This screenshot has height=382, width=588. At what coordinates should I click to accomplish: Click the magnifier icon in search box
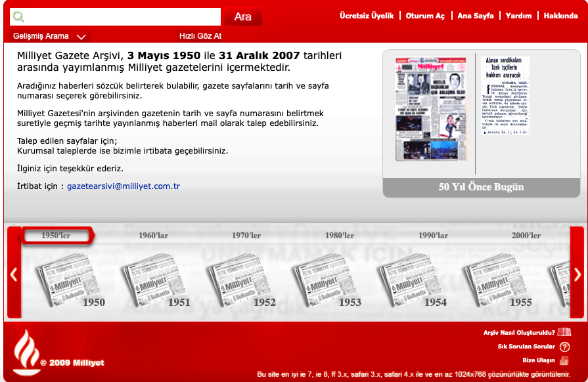[18, 17]
